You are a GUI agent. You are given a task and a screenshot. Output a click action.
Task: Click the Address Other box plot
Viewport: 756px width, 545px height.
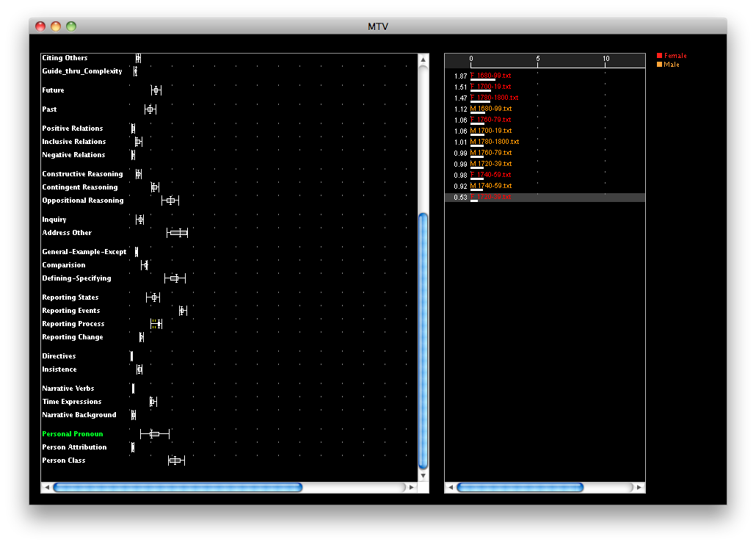tap(178, 233)
